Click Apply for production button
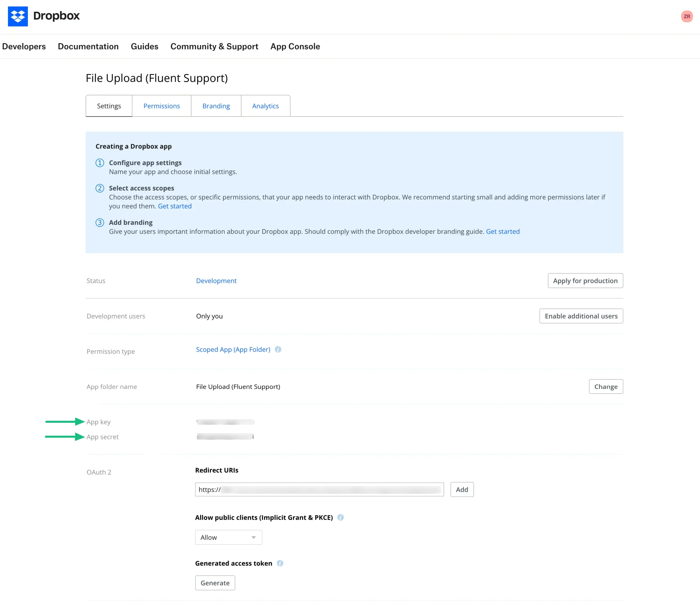This screenshot has width=700, height=605. [x=585, y=280]
